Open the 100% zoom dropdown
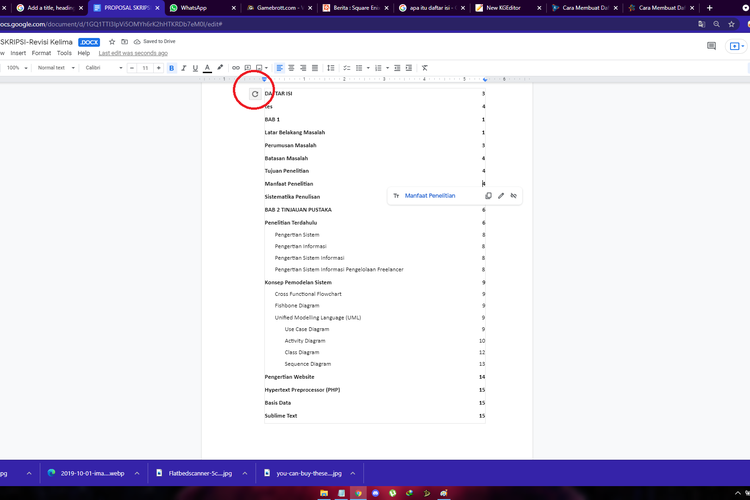 click(x=16, y=68)
